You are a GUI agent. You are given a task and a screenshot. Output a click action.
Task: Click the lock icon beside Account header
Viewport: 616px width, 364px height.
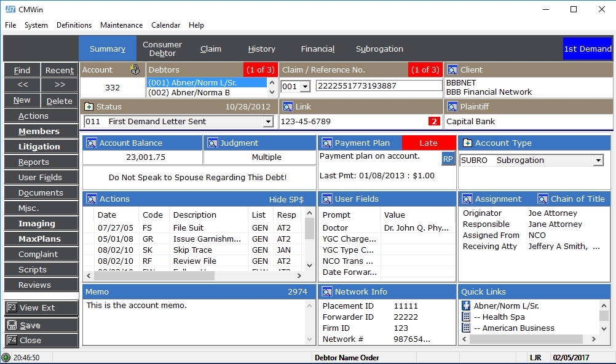coord(135,70)
